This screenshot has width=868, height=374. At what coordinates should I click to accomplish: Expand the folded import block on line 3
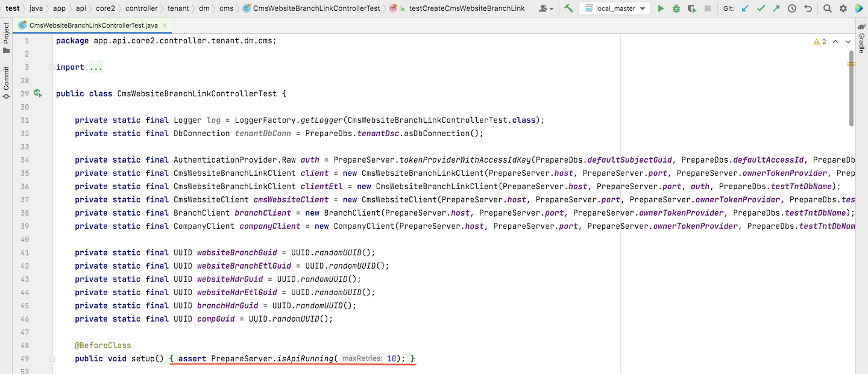coord(52,67)
